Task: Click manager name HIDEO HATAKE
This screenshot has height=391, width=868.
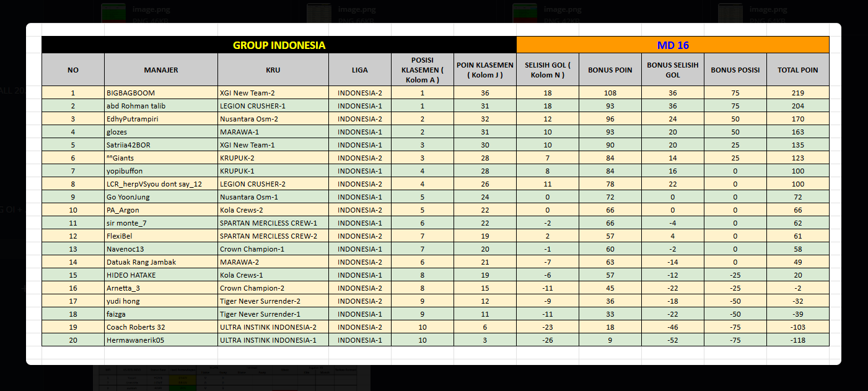Action: (131, 275)
